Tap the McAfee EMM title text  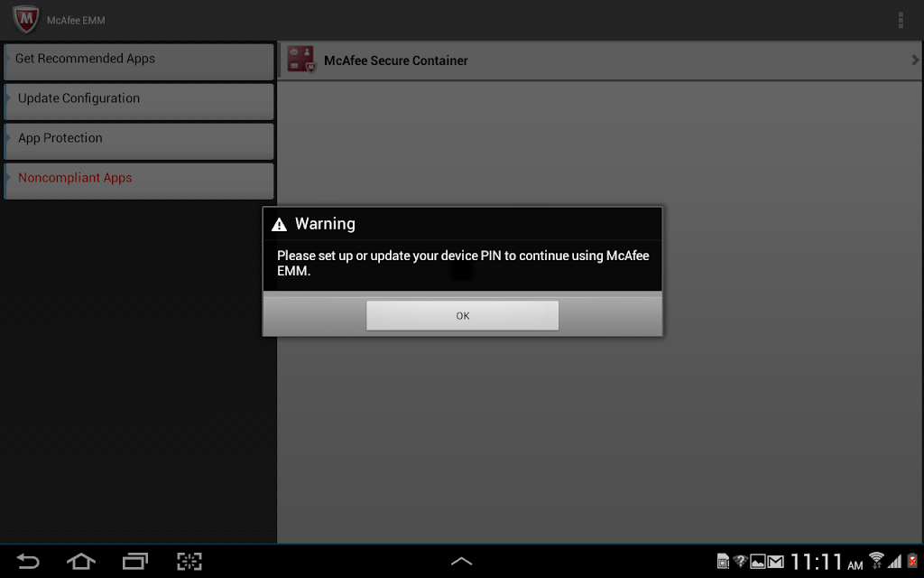tap(76, 20)
